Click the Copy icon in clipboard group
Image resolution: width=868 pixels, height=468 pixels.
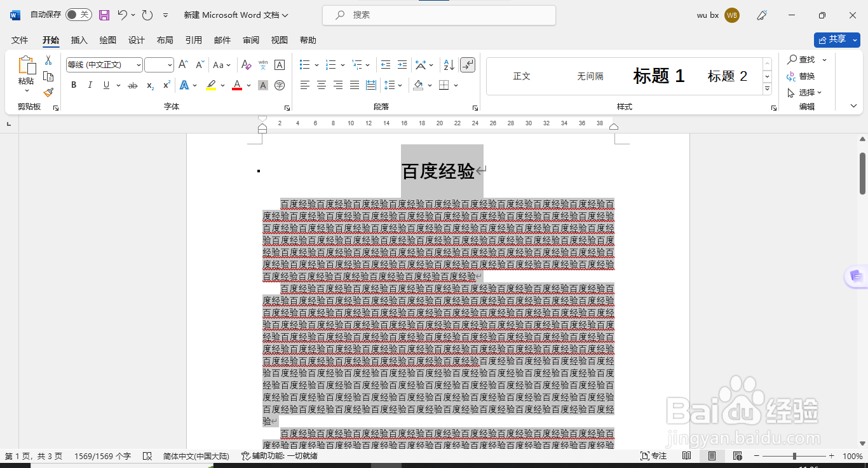(x=48, y=77)
